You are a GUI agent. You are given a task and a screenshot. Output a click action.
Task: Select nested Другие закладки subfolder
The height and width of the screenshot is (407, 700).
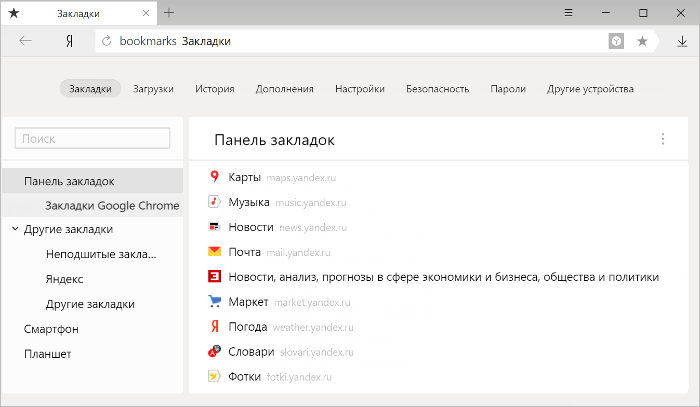[x=92, y=304]
